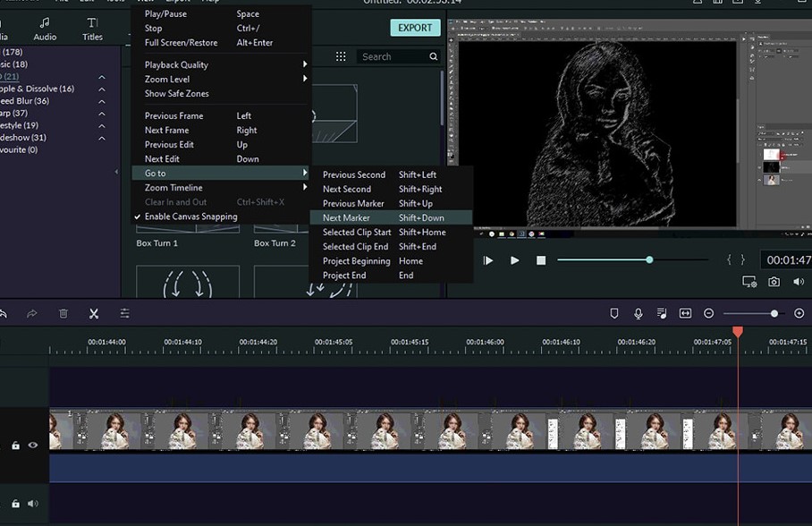Open the audio mixer icon
This screenshot has width=812, height=526.
click(662, 313)
